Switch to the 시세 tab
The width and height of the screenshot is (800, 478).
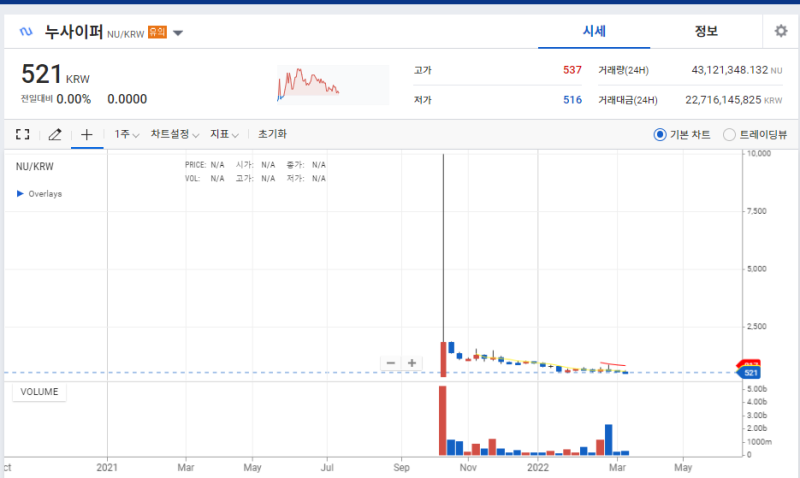pos(594,31)
